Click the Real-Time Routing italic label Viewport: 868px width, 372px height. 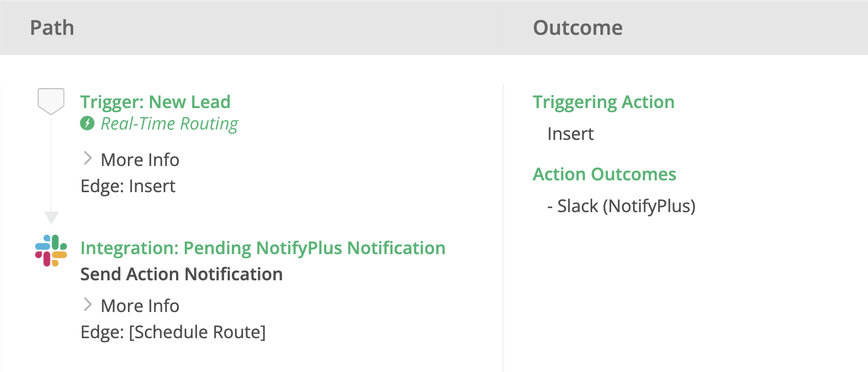click(169, 123)
